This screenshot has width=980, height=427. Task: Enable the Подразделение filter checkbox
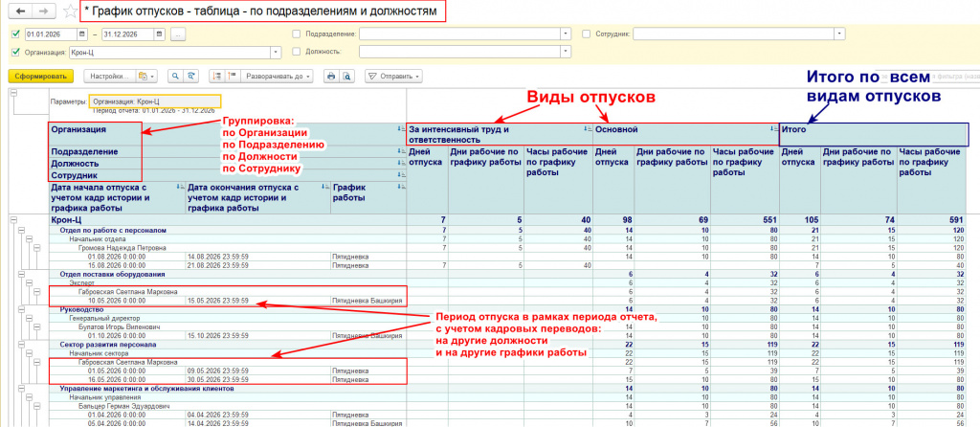tap(297, 34)
